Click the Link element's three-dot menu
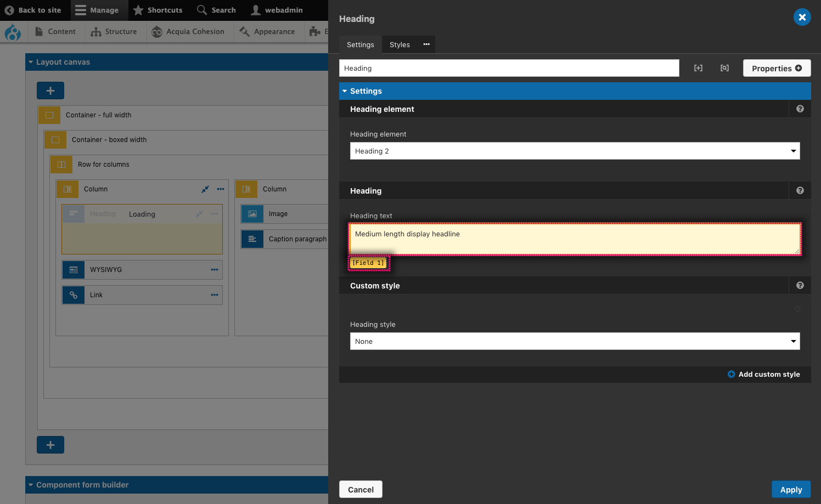The image size is (821, 504). point(214,295)
